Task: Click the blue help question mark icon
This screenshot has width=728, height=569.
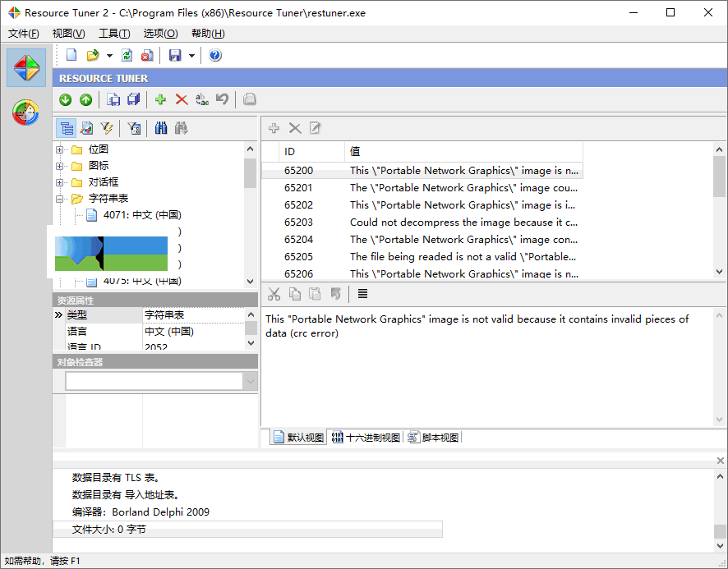Action: 215,55
